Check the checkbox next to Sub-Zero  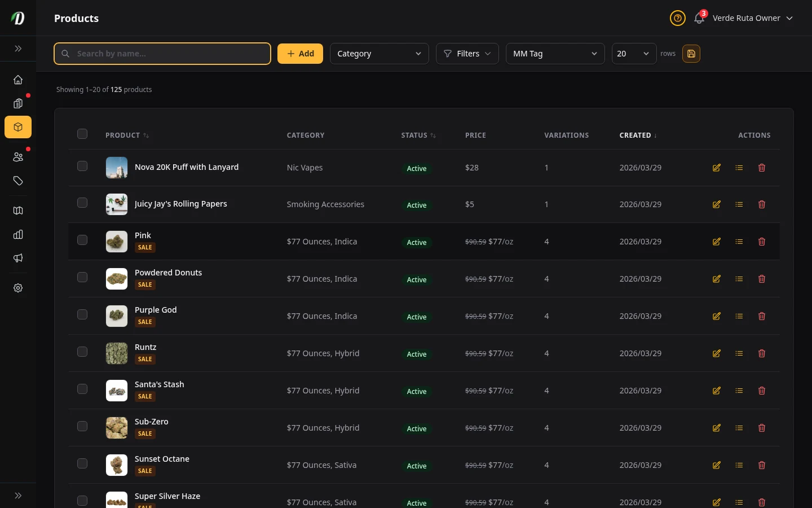pos(82,427)
